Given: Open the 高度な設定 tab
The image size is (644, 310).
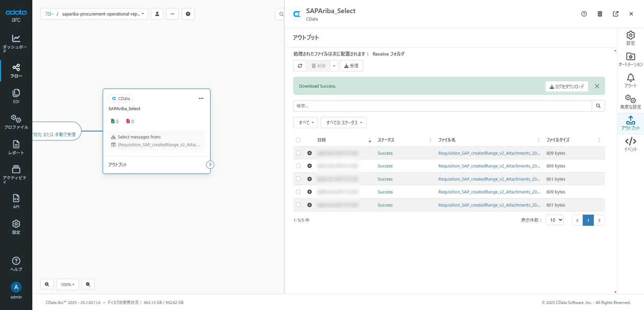Looking at the screenshot, I should tap(631, 102).
